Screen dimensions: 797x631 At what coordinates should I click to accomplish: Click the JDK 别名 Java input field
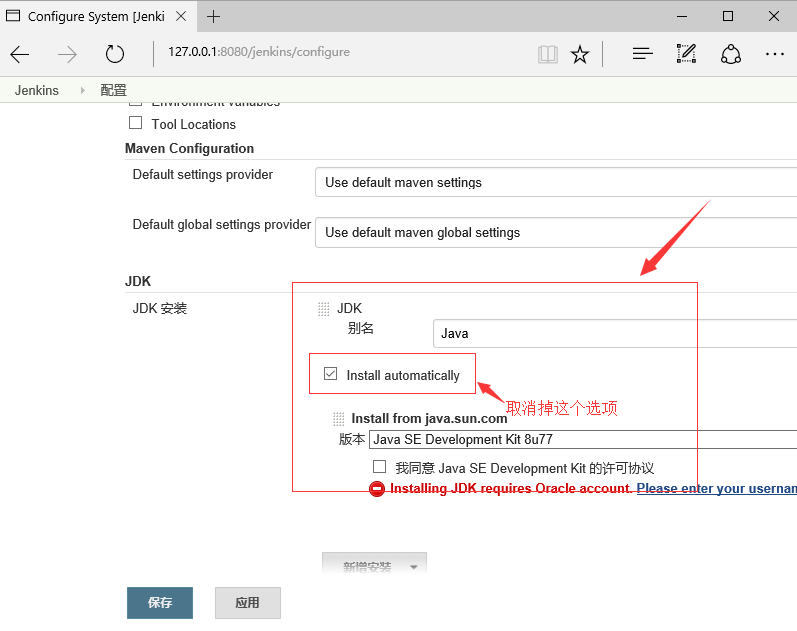click(615, 334)
